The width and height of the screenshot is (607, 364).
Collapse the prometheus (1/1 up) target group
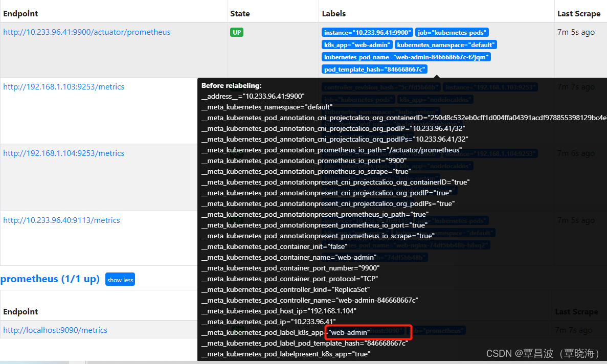pyautogui.click(x=120, y=279)
